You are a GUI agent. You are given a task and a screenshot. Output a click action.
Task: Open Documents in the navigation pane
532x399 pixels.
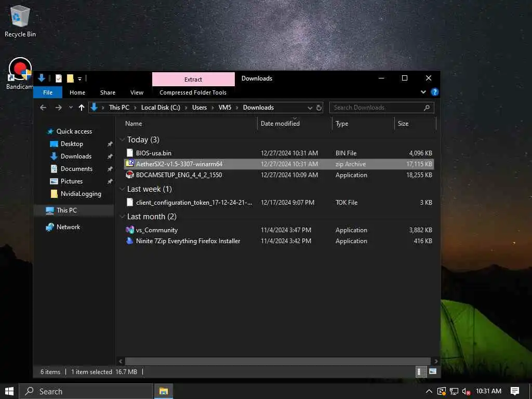click(76, 169)
